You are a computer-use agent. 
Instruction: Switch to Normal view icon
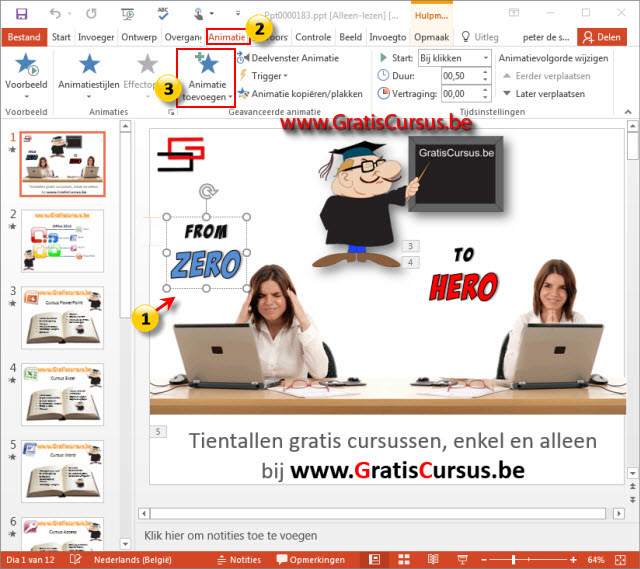pos(374,560)
